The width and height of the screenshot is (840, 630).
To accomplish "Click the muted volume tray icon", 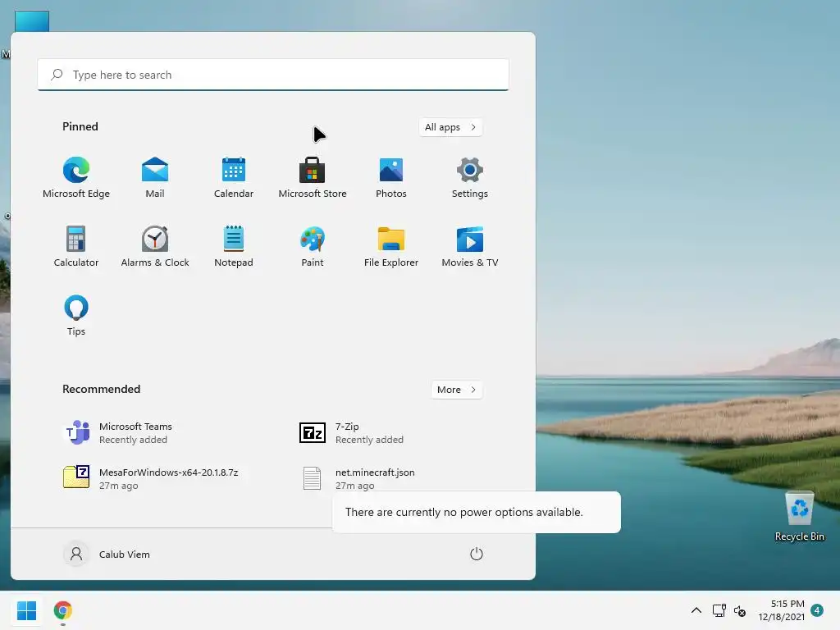I will pos(740,610).
